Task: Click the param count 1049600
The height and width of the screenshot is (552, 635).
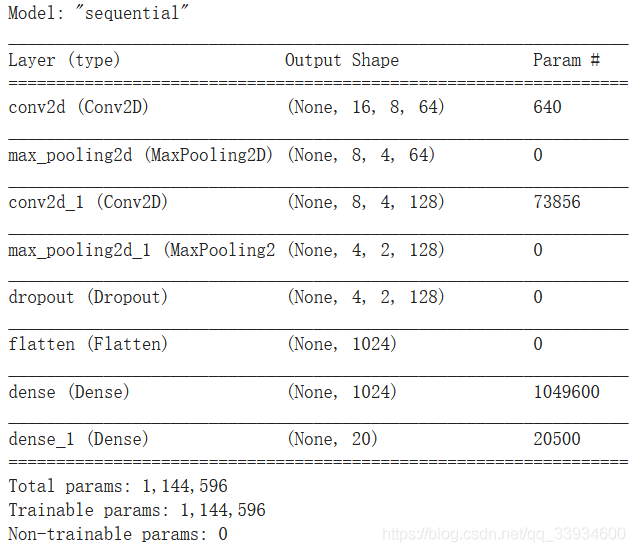Action: [566, 392]
